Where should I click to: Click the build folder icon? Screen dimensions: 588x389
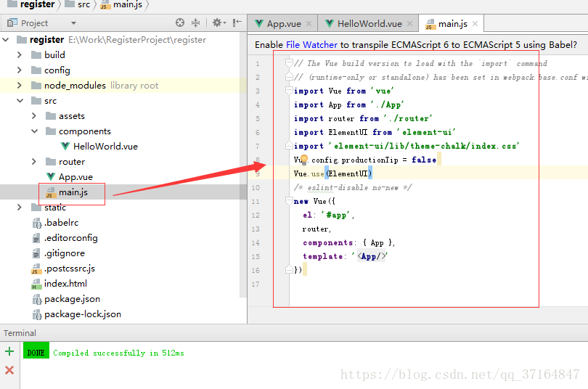[x=36, y=54]
